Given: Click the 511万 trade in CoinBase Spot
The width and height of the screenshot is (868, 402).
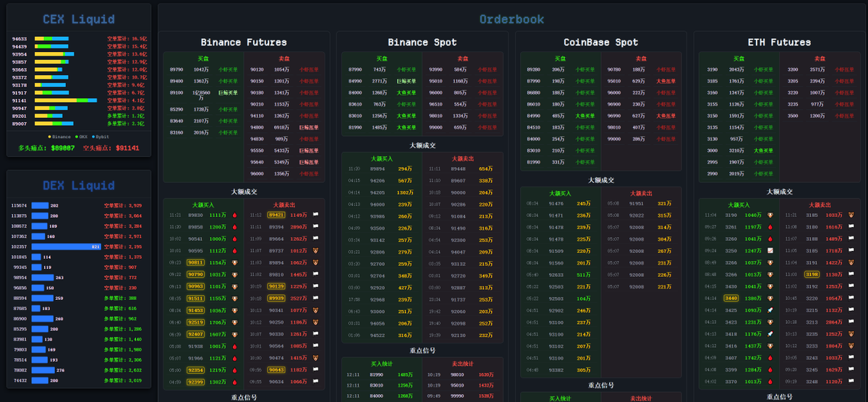Looking at the screenshot, I should [584, 275].
